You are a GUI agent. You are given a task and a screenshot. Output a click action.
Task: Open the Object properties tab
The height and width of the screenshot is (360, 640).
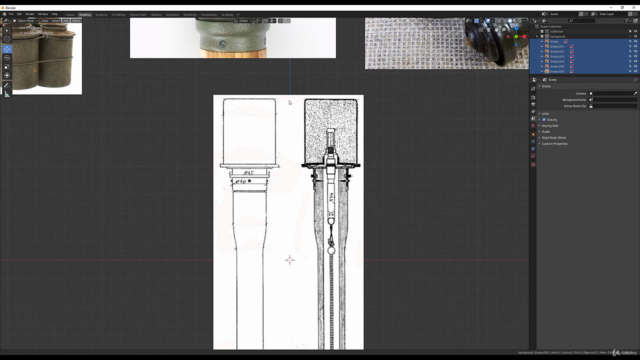533,134
